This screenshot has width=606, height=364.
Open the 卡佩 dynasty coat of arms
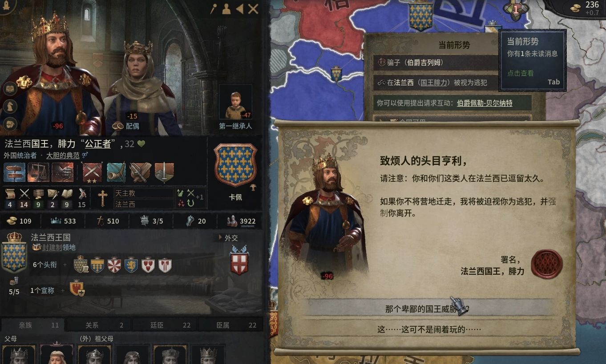click(235, 165)
